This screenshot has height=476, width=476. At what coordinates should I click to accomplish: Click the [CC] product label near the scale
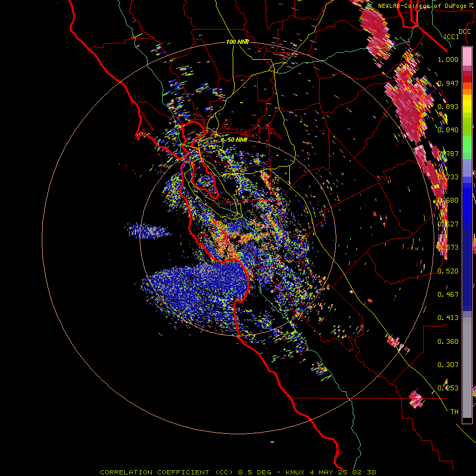pyautogui.click(x=452, y=36)
